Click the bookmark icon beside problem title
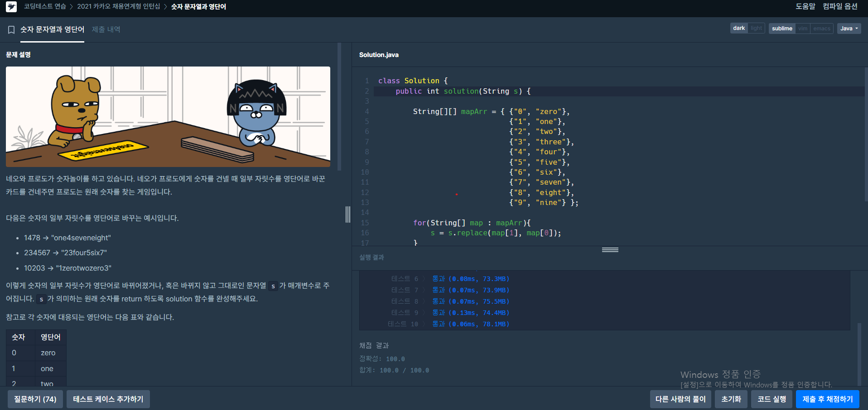 pyautogui.click(x=11, y=30)
